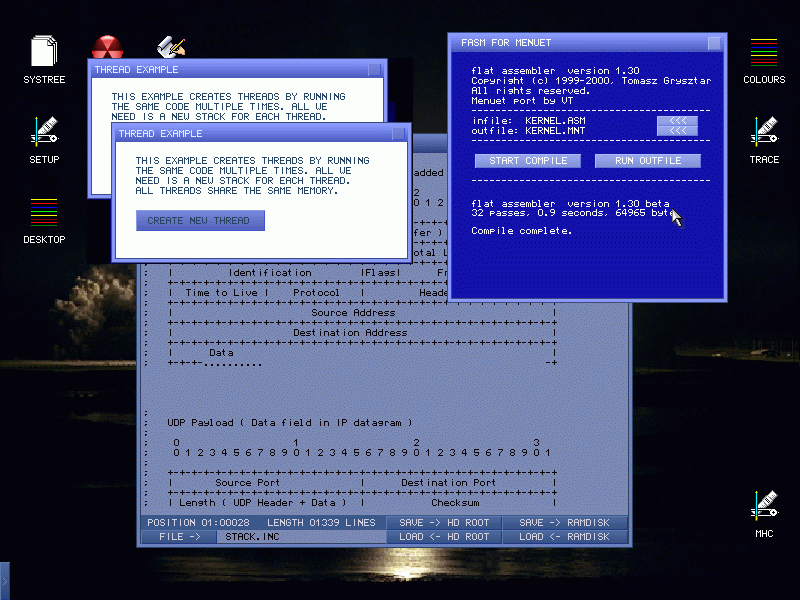Click 'LENGTH 01339 LINES' status text
Viewport: 800px width, 600px height.
[321, 522]
